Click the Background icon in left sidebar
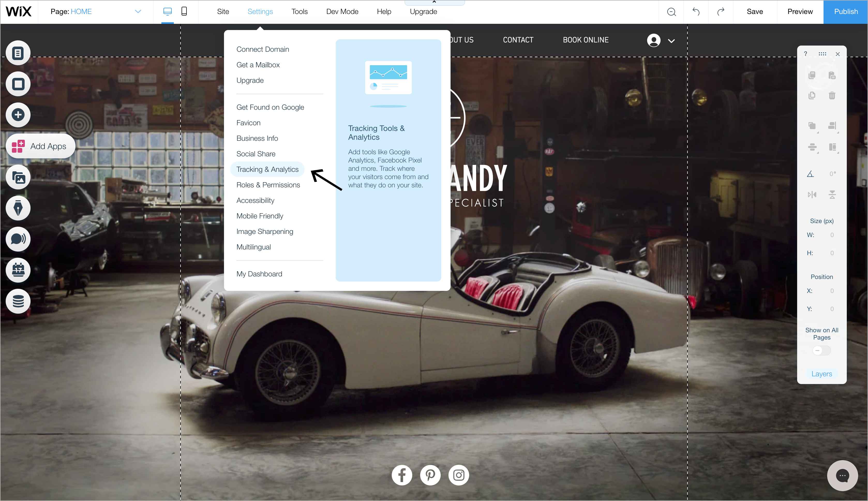 click(x=18, y=84)
